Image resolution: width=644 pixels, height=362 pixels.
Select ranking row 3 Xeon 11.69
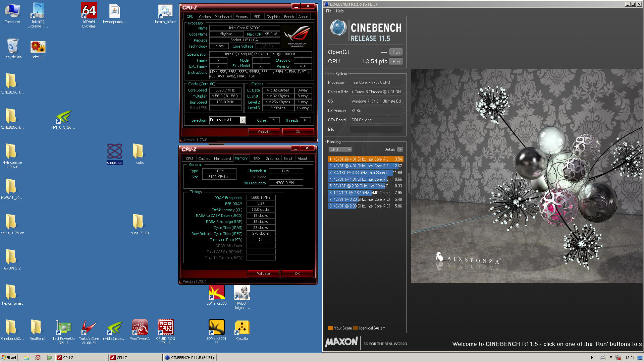(x=366, y=173)
